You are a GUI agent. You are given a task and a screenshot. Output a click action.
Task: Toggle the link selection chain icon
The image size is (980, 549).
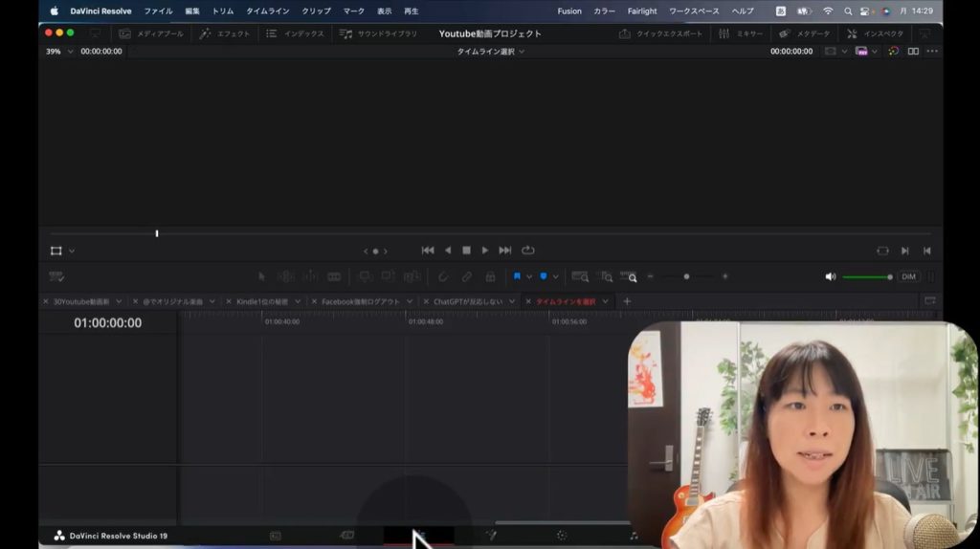tap(467, 276)
